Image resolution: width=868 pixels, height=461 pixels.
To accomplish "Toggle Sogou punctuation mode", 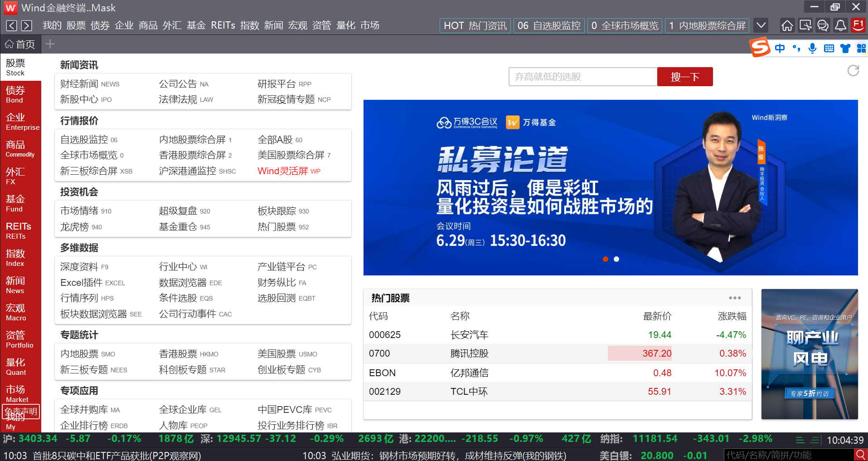I will (x=796, y=48).
